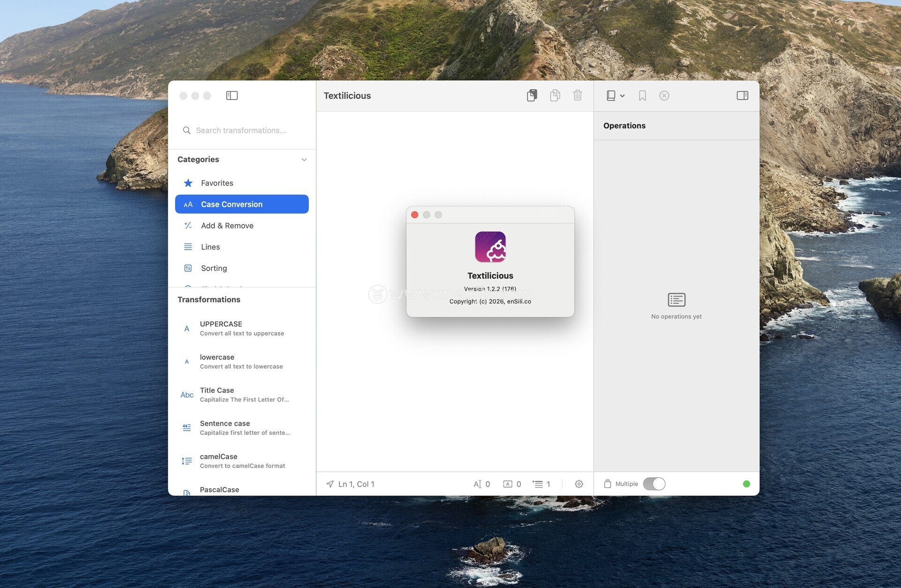The image size is (901, 588).
Task: Toggle the Multiple switch
Action: click(654, 484)
